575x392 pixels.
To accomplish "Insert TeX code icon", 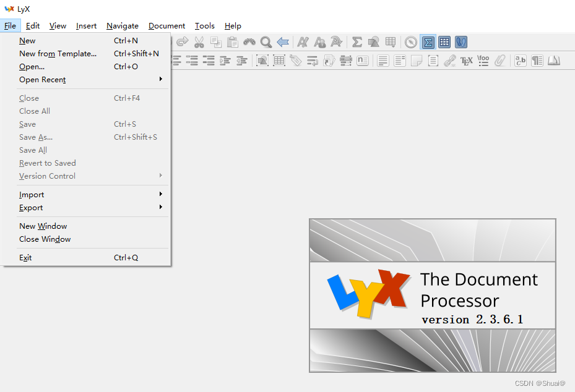I will (x=467, y=61).
